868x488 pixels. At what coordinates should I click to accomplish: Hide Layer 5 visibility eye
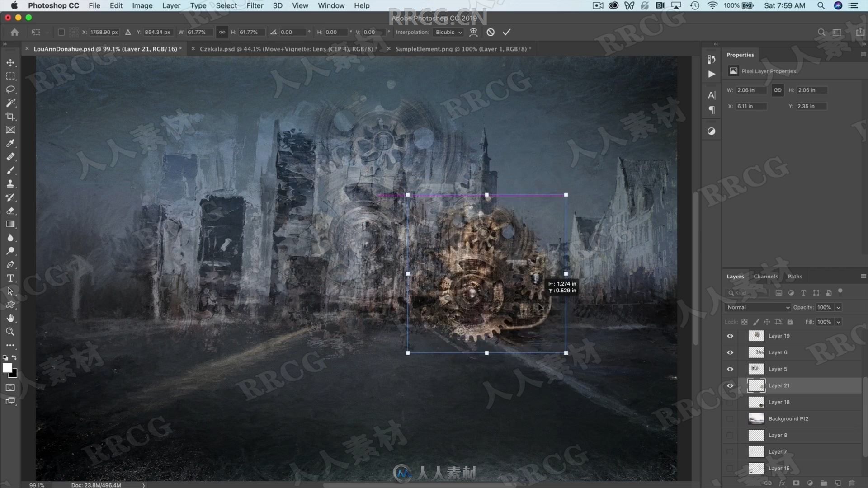pos(730,369)
